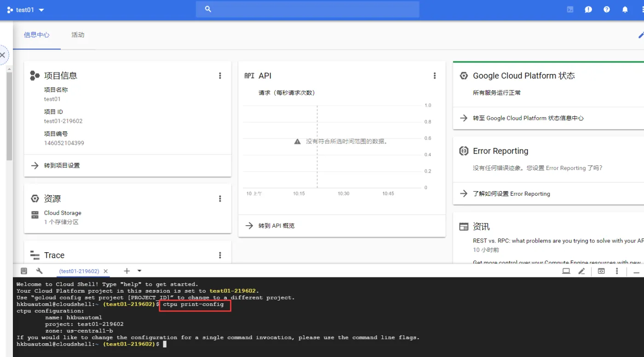The image size is (644, 357).
Task: Open the help question mark icon
Action: pos(607,9)
